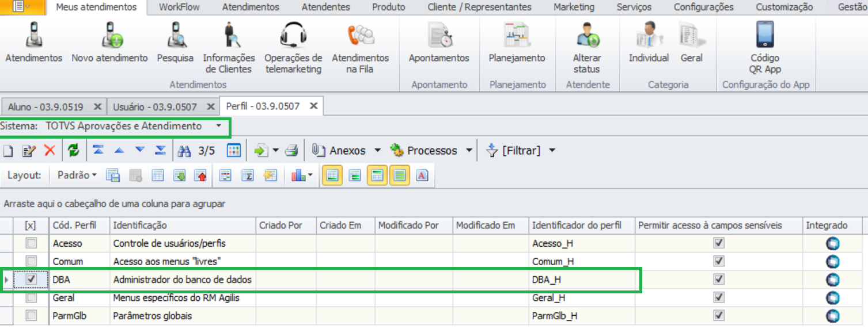Select the 'Geral_H' cell
Image resolution: width=868 pixels, height=329 pixels.
[x=582, y=297]
